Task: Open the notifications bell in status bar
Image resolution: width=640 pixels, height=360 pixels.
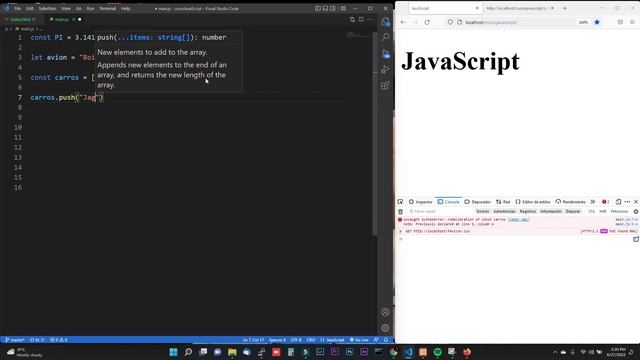Action: point(386,340)
